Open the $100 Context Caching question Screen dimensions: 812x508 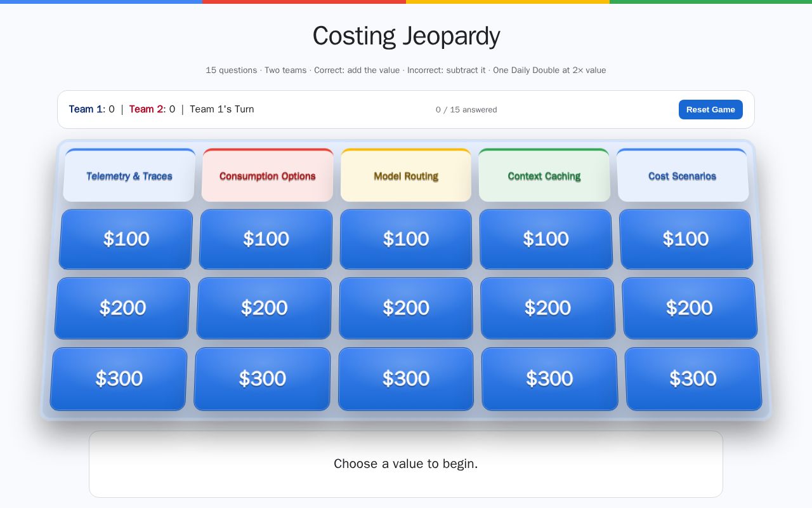(x=546, y=239)
